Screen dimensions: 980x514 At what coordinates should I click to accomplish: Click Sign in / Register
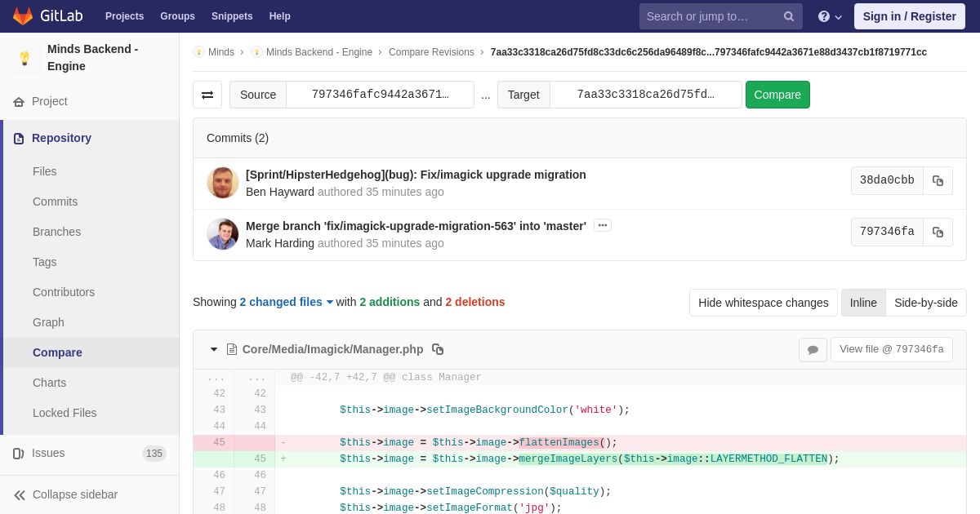click(x=909, y=16)
